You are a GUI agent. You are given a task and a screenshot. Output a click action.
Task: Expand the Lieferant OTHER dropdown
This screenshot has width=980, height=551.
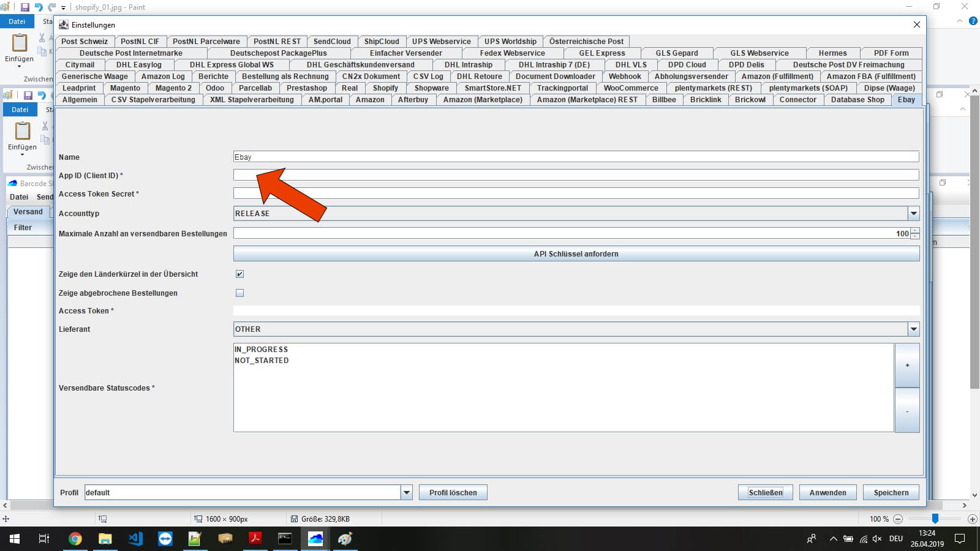tap(913, 329)
